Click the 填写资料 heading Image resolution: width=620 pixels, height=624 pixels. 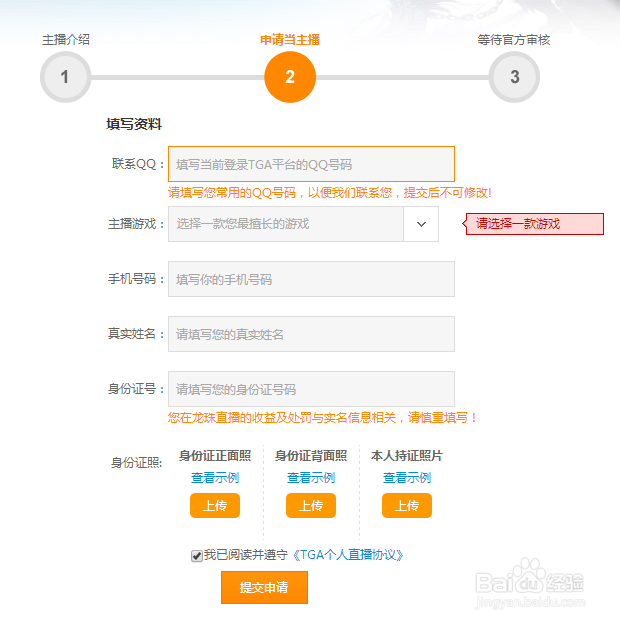[x=134, y=124]
